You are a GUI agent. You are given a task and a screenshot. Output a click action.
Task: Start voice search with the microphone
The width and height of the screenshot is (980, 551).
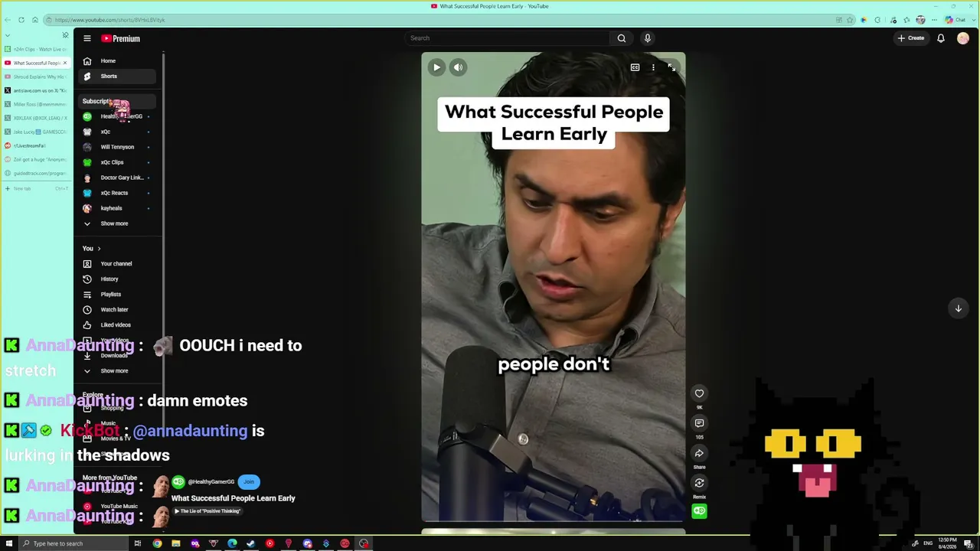[648, 38]
